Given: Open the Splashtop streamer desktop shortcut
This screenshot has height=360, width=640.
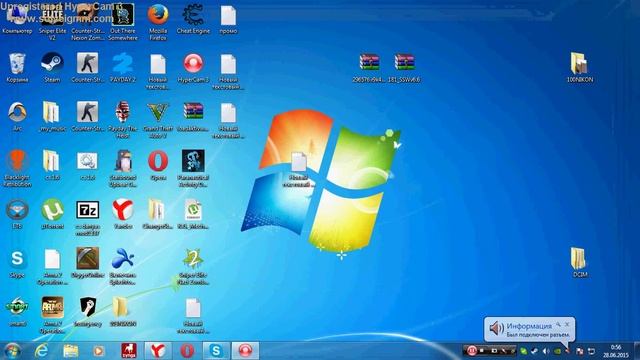Looking at the screenshot, I should [123, 266].
